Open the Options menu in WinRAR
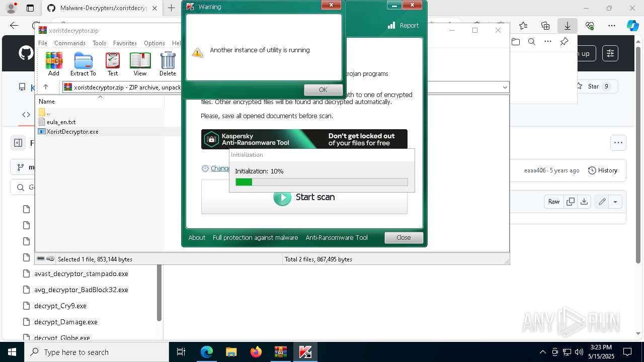The image size is (644, 362). click(154, 43)
